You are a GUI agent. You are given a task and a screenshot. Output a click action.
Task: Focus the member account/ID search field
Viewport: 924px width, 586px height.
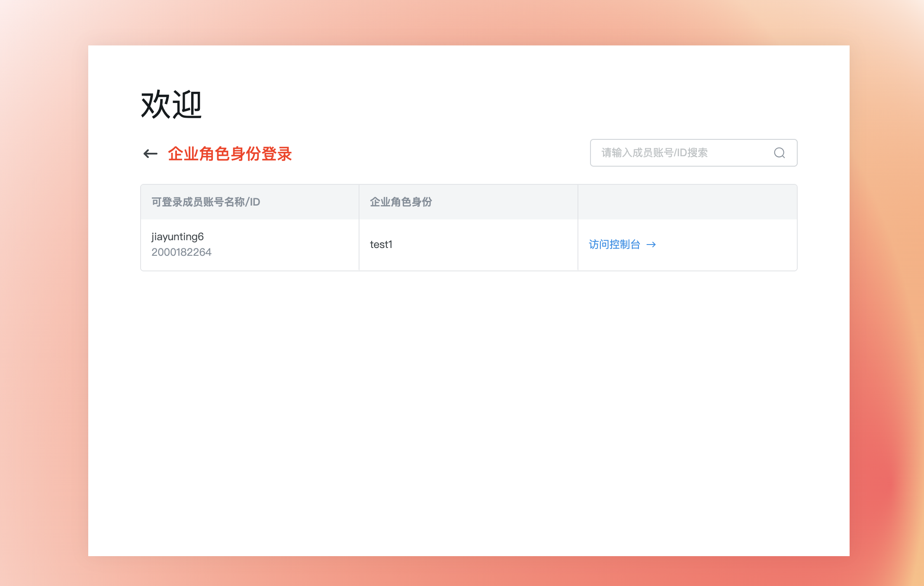tap(683, 153)
